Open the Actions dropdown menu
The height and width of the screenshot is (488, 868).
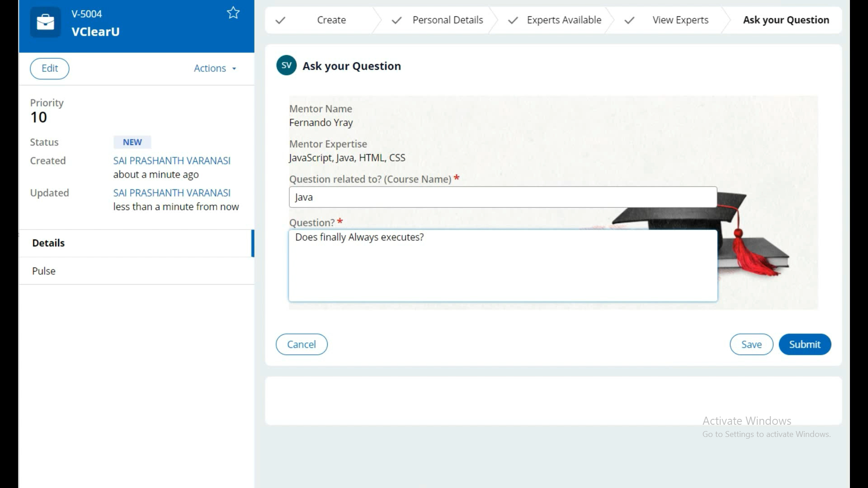(215, 68)
